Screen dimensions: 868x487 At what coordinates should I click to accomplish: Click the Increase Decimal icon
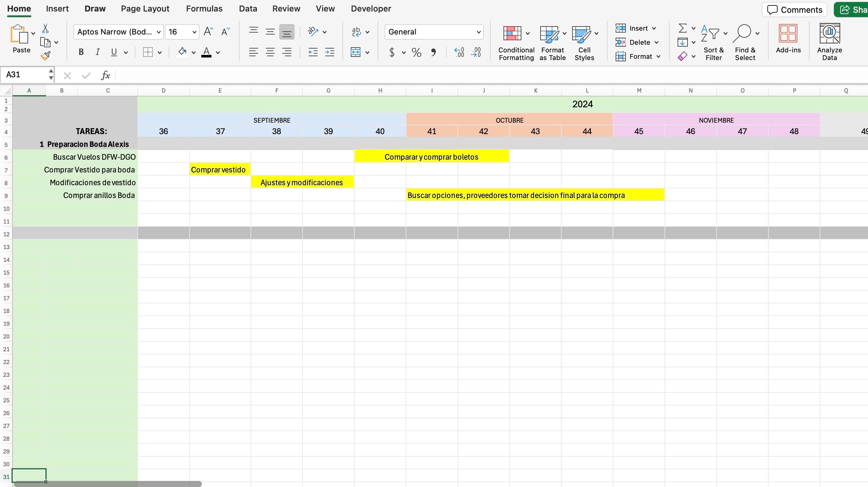[459, 52]
